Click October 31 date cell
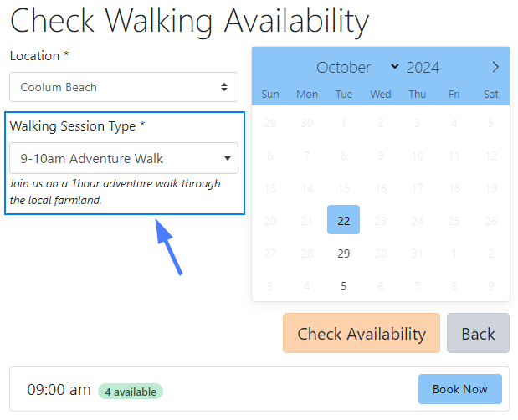The height and width of the screenshot is (420, 518). click(418, 254)
